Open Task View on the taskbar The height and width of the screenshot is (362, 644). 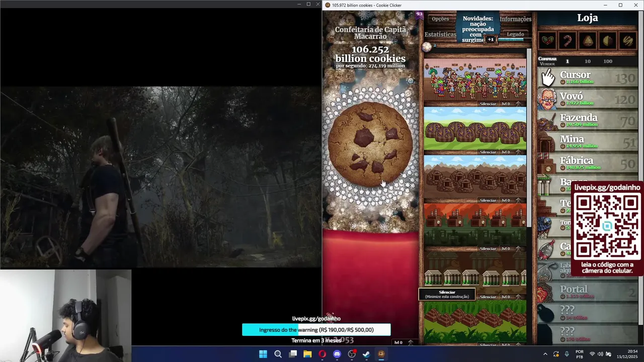click(x=293, y=354)
